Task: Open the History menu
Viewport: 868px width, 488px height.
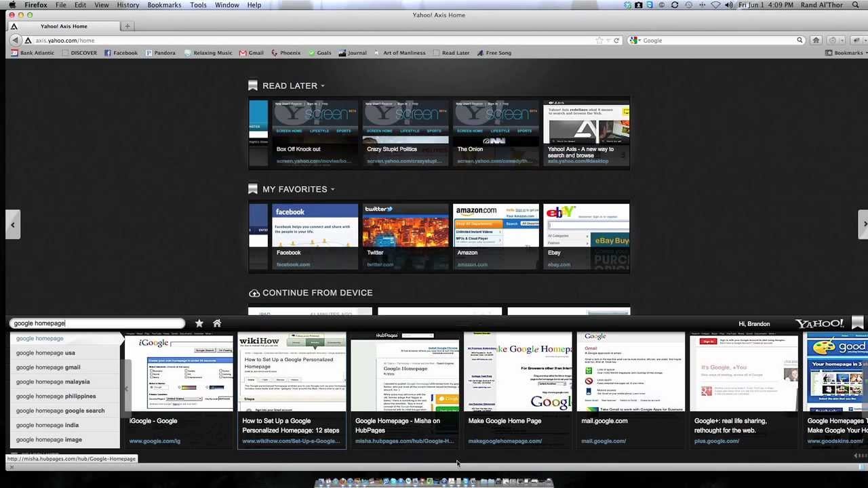Action: 127,5
